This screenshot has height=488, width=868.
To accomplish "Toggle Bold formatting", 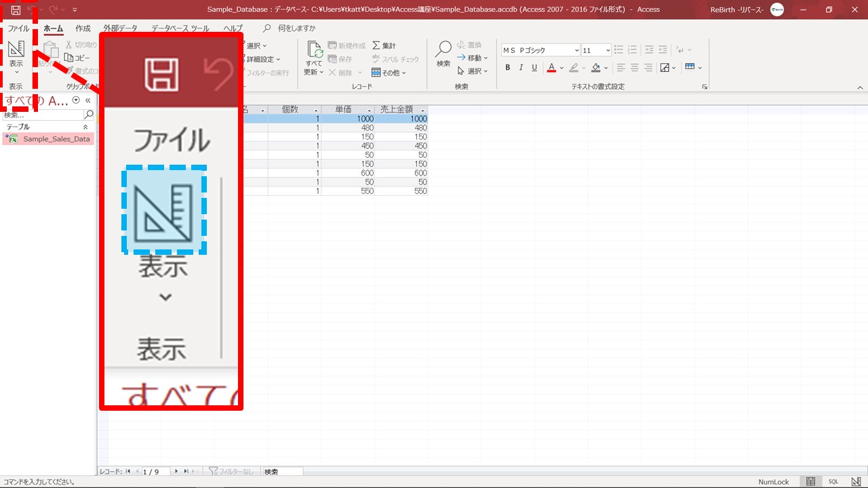I will (508, 67).
